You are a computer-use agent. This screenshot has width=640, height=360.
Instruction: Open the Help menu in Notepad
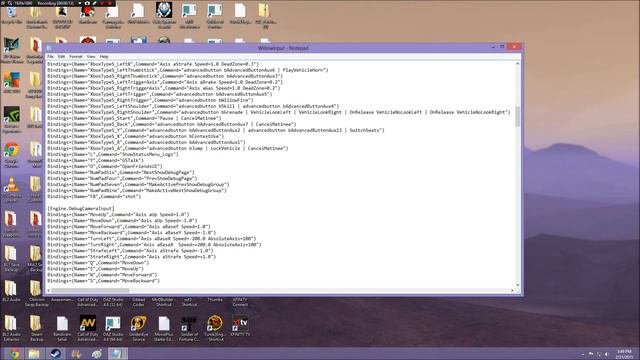click(x=104, y=56)
